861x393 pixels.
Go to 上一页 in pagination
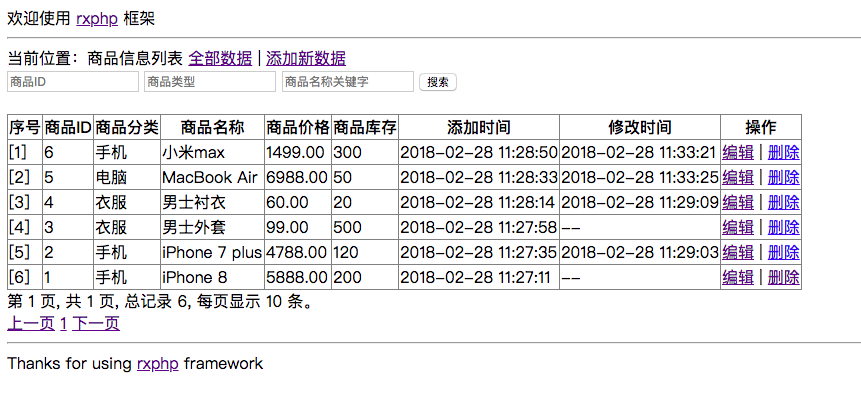tap(31, 324)
